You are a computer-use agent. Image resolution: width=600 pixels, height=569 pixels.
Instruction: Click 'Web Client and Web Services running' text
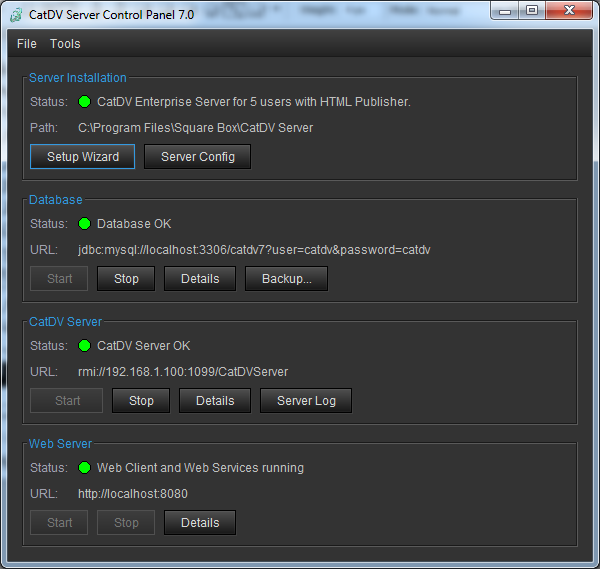tap(200, 468)
